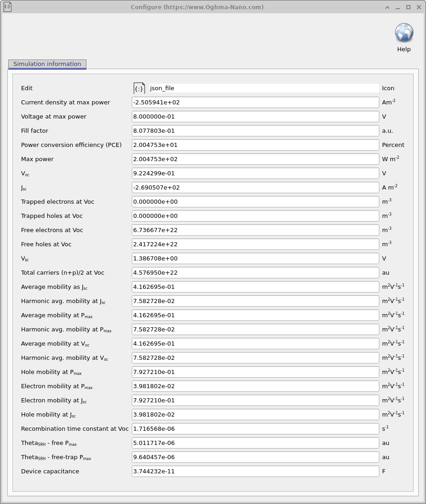Click the 'F' capacitance unit label
This screenshot has height=504, width=426.
pos(383,471)
